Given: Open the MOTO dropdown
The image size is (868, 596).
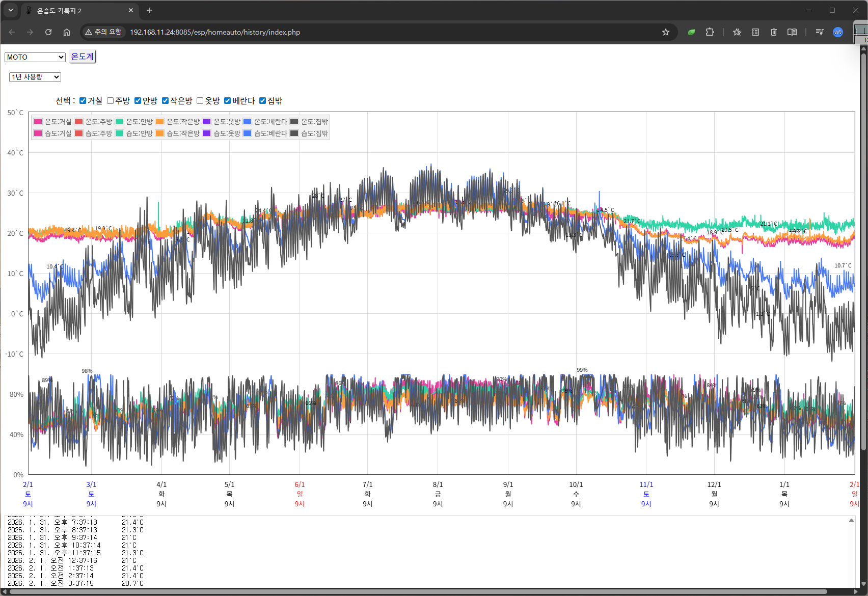Looking at the screenshot, I should click(35, 57).
